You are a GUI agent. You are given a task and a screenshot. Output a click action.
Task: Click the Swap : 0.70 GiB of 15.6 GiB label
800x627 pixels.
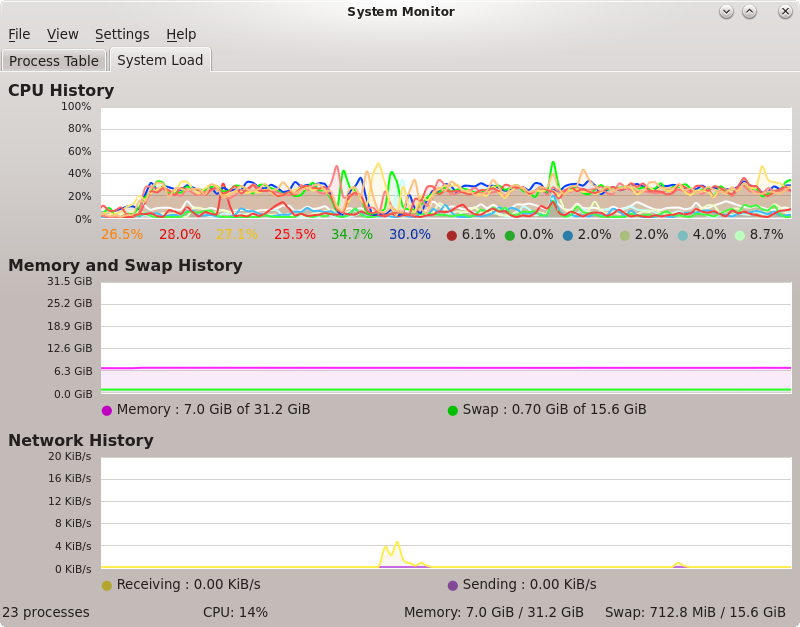click(x=555, y=409)
